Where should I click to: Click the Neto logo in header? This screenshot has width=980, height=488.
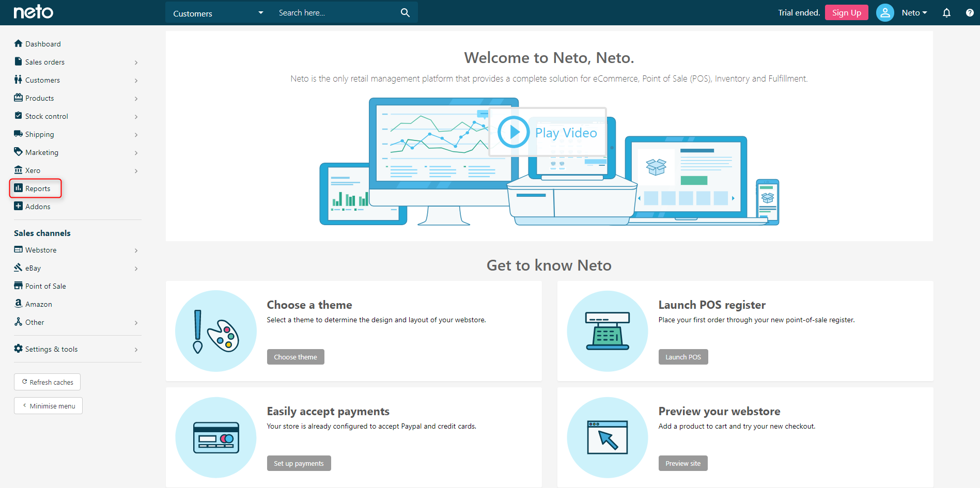click(x=33, y=12)
